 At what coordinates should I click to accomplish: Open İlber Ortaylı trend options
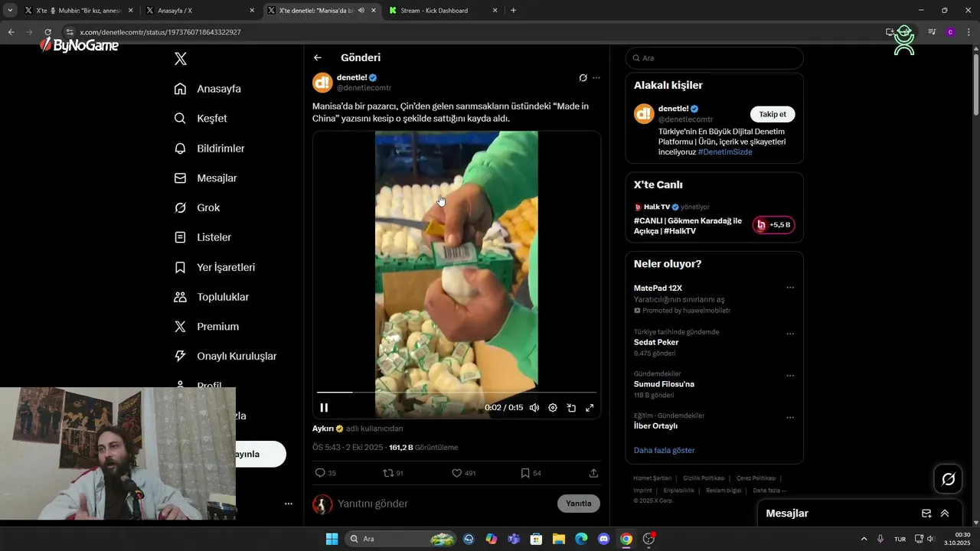[x=790, y=418]
